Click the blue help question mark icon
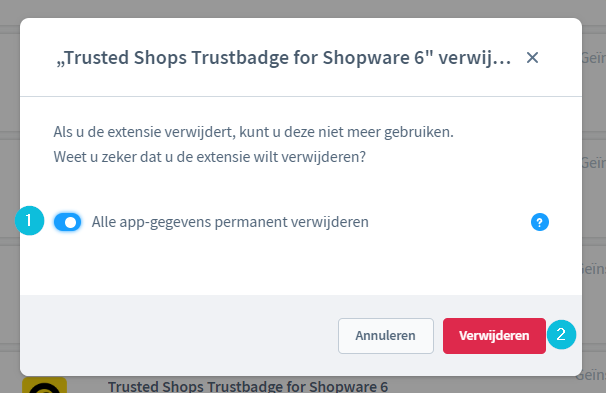 [x=540, y=222]
